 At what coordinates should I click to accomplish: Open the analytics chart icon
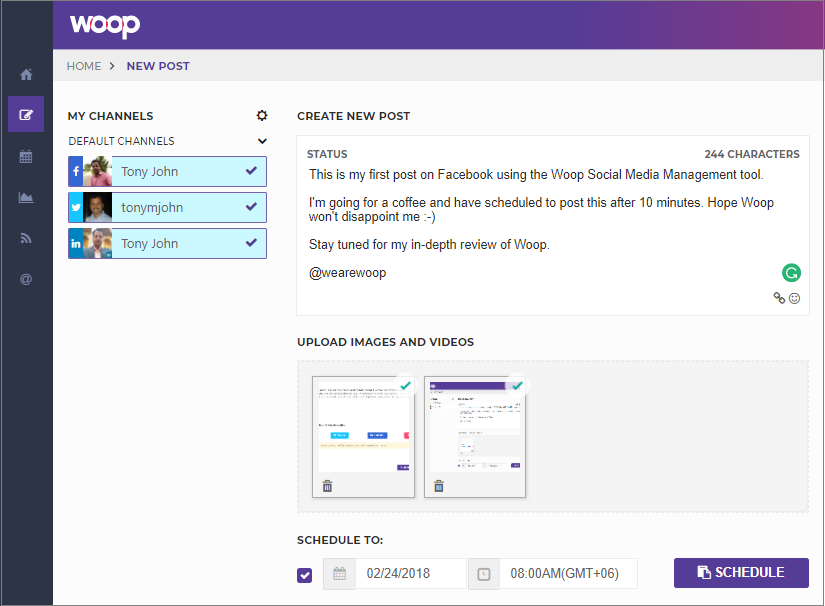26,197
